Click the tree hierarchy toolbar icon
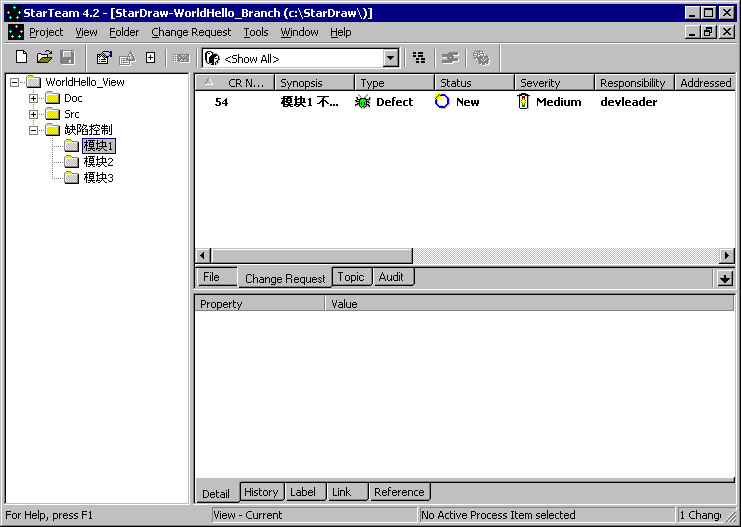The width and height of the screenshot is (741, 527). [419, 58]
